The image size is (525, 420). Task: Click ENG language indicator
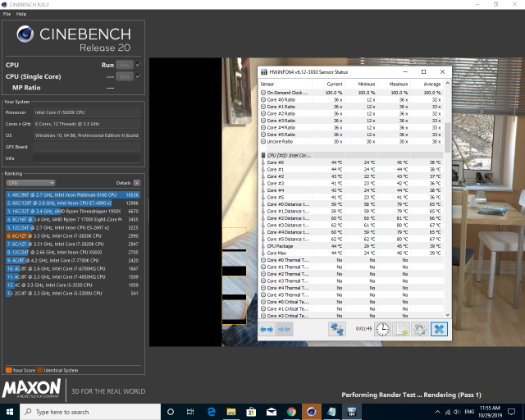coord(469,412)
